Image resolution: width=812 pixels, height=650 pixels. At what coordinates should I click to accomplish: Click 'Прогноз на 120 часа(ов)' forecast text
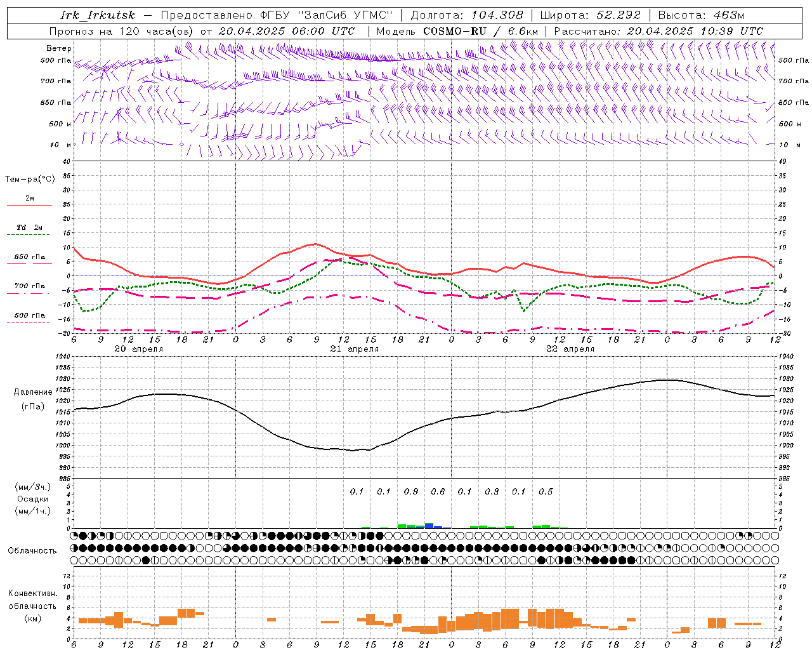point(122,31)
